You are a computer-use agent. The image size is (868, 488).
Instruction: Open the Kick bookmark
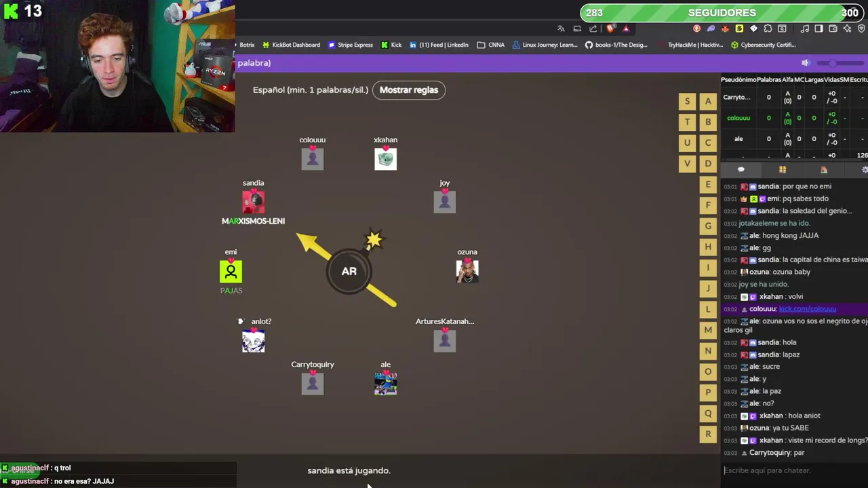391,45
